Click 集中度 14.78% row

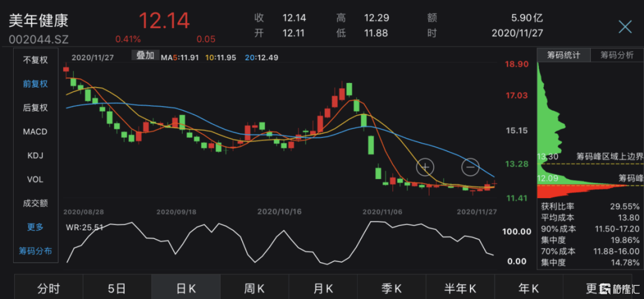tap(590, 262)
